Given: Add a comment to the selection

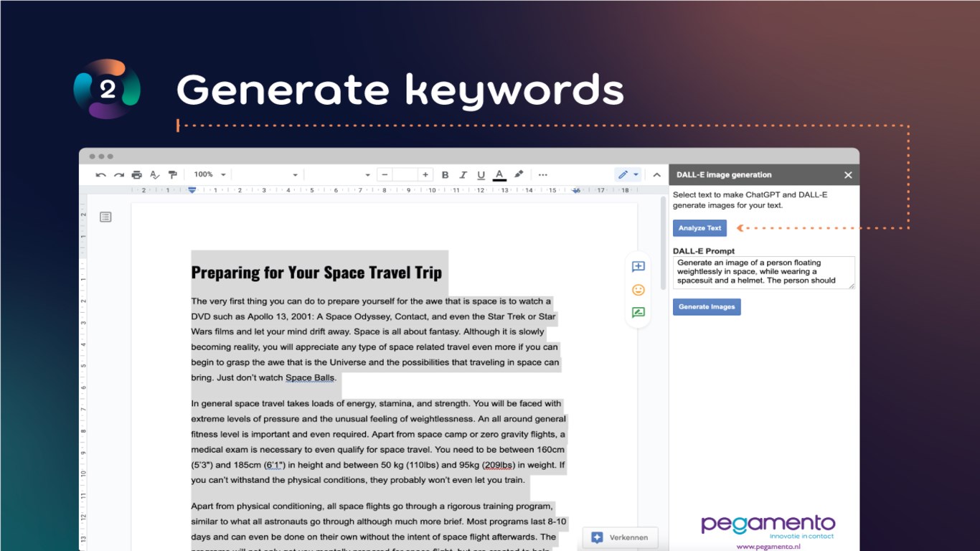Looking at the screenshot, I should [638, 267].
